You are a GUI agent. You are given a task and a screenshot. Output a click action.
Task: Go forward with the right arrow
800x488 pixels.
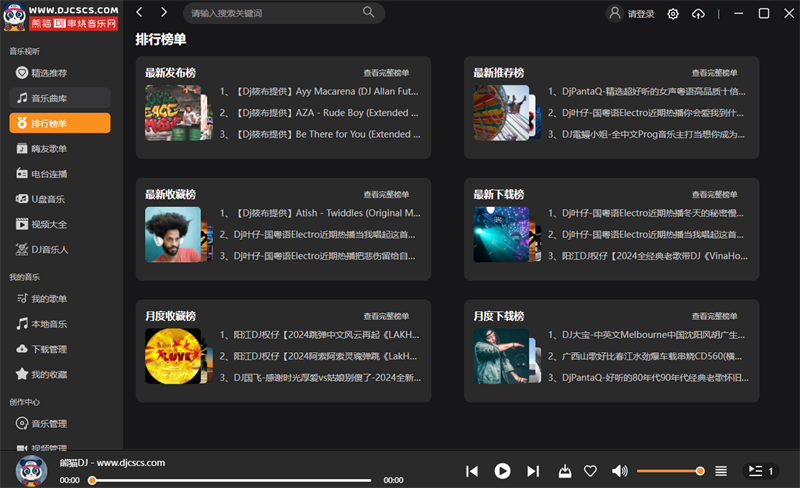tap(164, 12)
